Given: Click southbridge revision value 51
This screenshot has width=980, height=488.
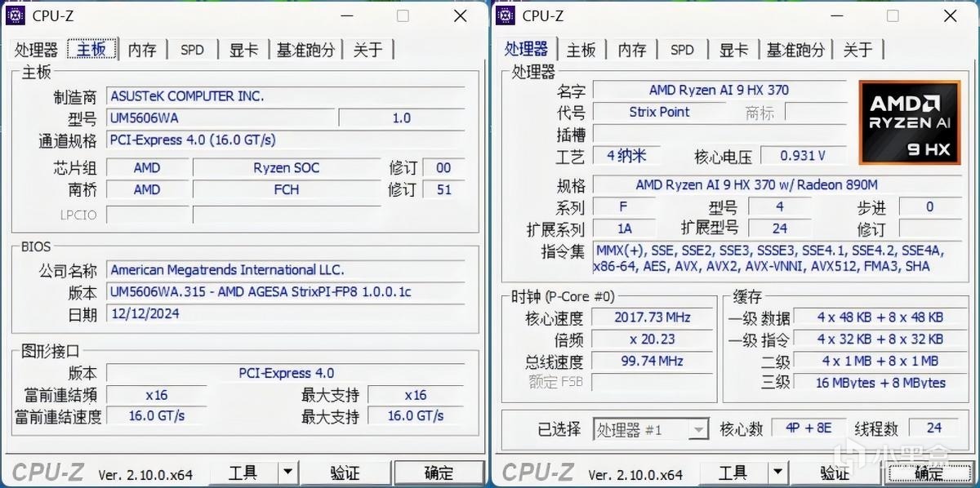Looking at the screenshot, I should 444,190.
